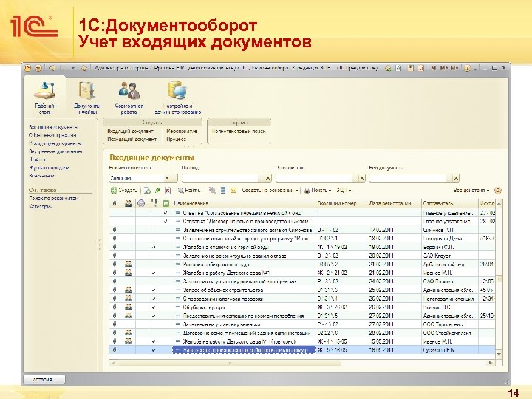Open the history dropdown arrow next to navigation
Image resolution: width=532 pixels, height=399 pixels.
tap(73, 68)
